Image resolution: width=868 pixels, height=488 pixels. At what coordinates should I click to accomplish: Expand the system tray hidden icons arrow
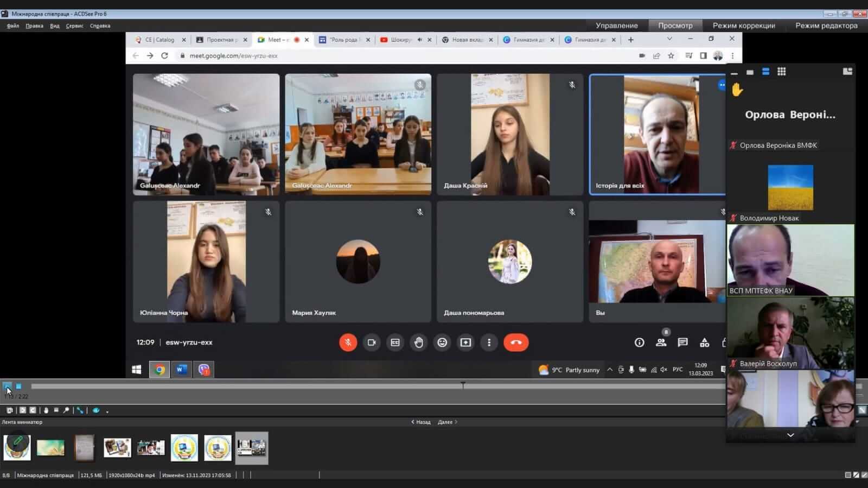pyautogui.click(x=610, y=370)
